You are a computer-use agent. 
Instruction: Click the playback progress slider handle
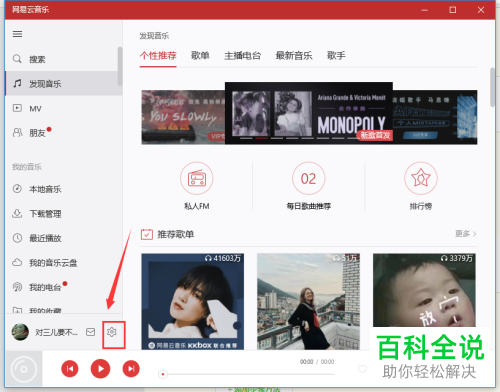[x=163, y=374]
